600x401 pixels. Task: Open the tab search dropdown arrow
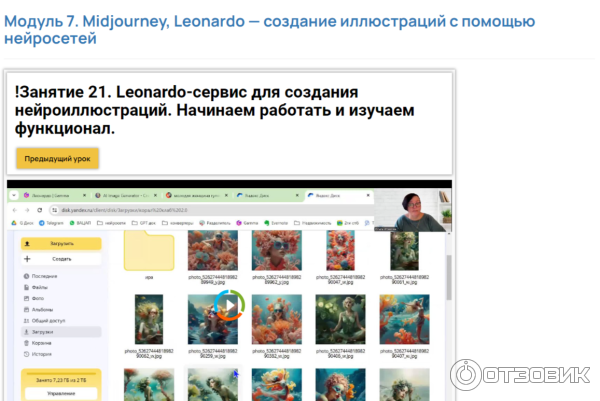pos(14,195)
